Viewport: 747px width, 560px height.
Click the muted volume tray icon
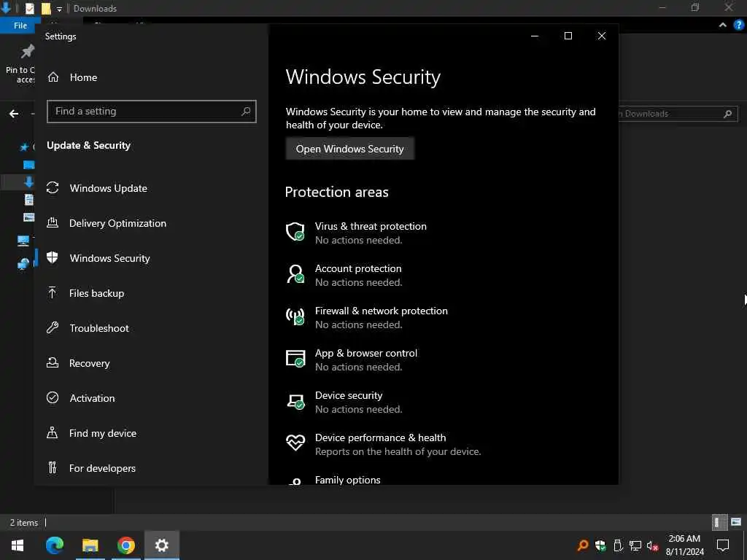652,545
